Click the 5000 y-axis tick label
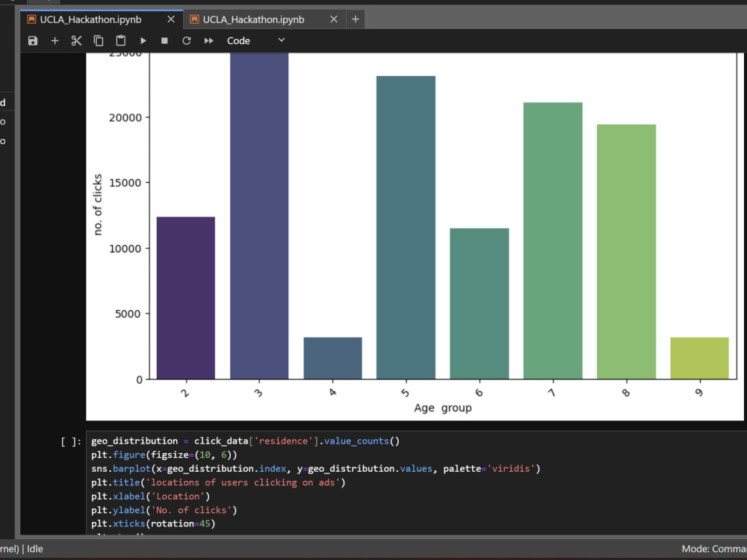 coord(128,314)
